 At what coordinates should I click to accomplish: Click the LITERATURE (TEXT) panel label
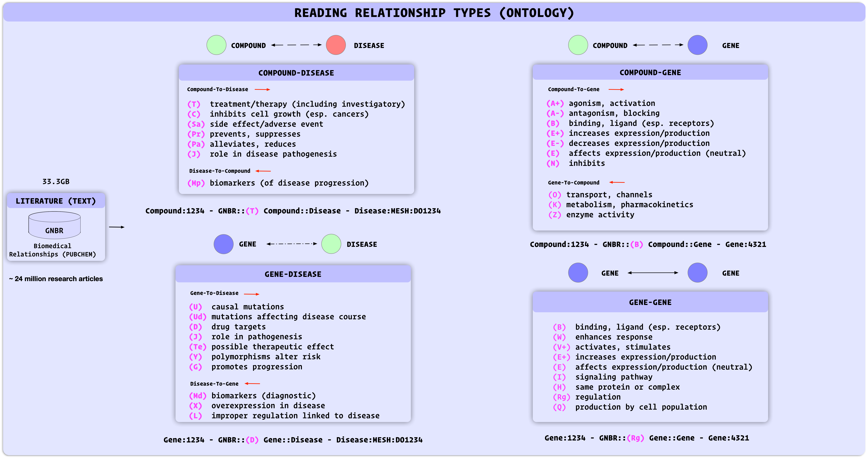click(56, 201)
